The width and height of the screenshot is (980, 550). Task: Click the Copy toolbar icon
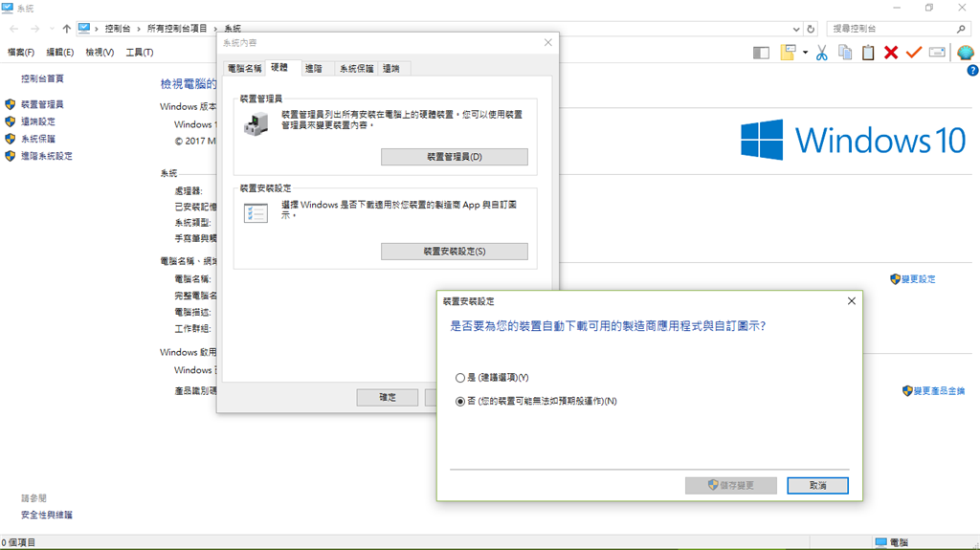coord(845,53)
